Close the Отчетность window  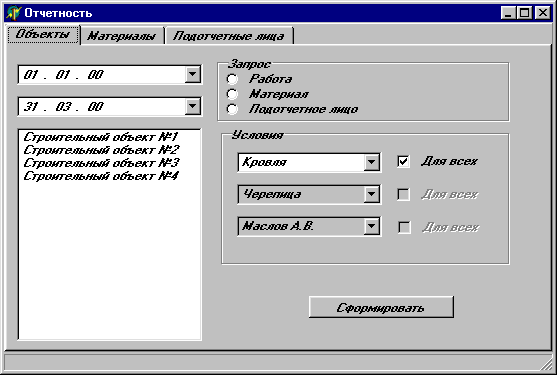543,13
